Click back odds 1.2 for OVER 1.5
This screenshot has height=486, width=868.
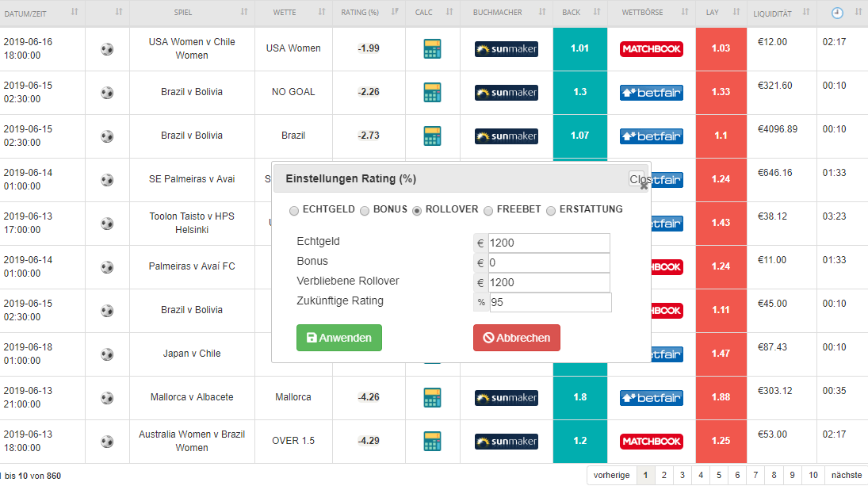(579, 441)
